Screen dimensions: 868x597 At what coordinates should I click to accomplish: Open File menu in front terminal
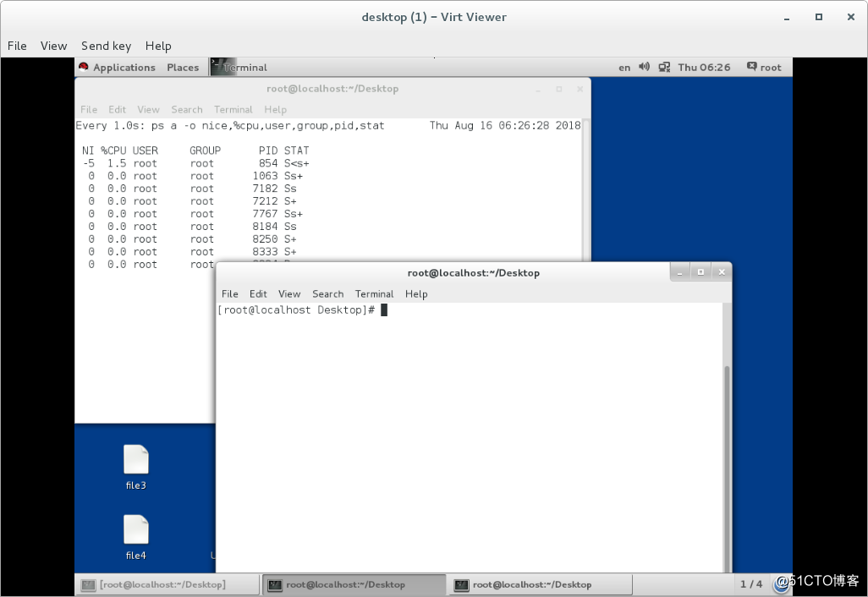[230, 294]
